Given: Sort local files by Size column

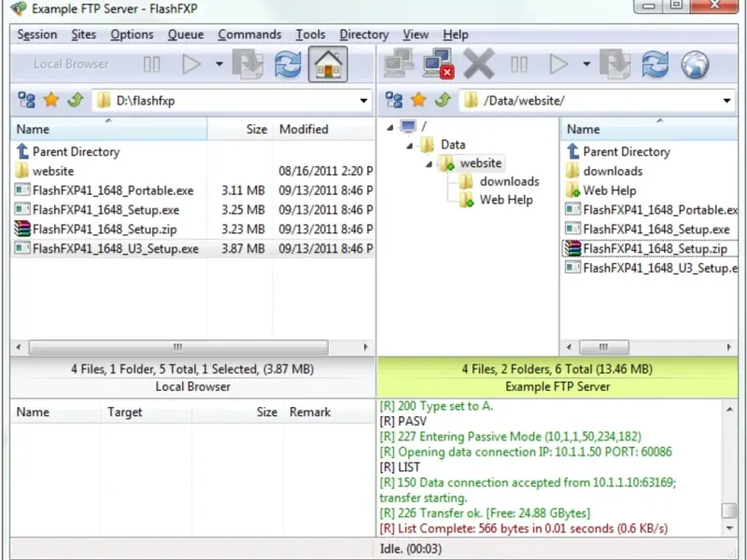Looking at the screenshot, I should tap(240, 129).
